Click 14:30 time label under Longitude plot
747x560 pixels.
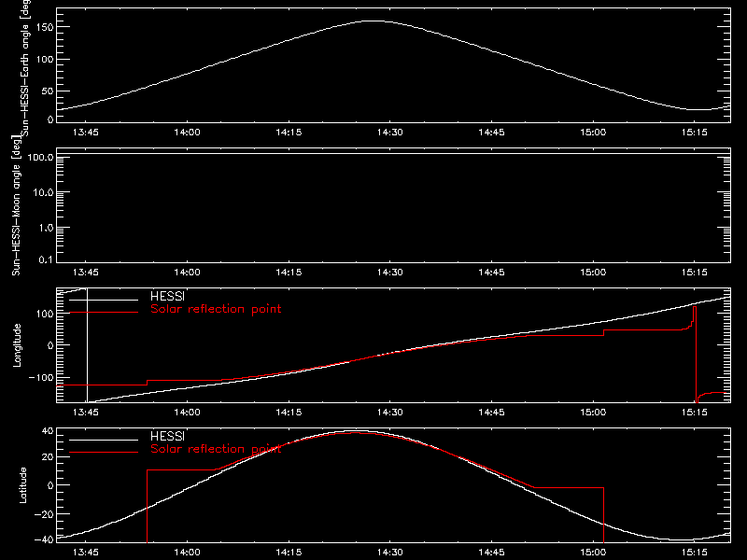[389, 413]
